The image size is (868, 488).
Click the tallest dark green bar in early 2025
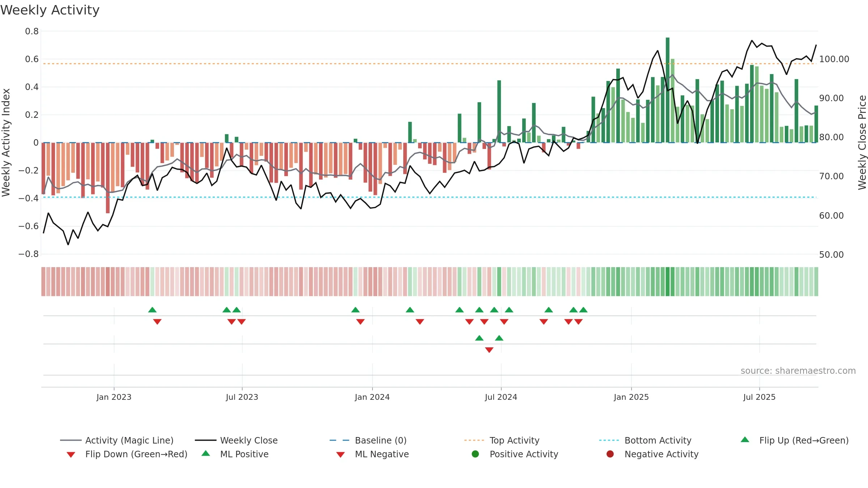(668, 90)
